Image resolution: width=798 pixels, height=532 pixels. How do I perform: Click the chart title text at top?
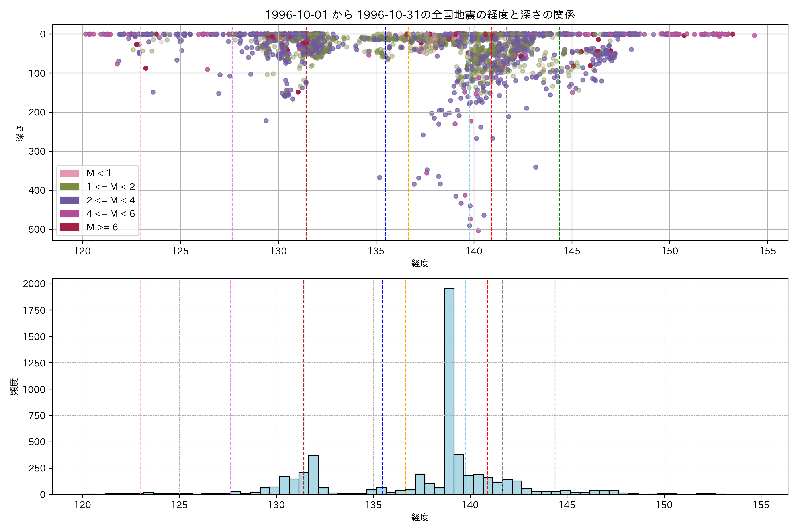[420, 15]
